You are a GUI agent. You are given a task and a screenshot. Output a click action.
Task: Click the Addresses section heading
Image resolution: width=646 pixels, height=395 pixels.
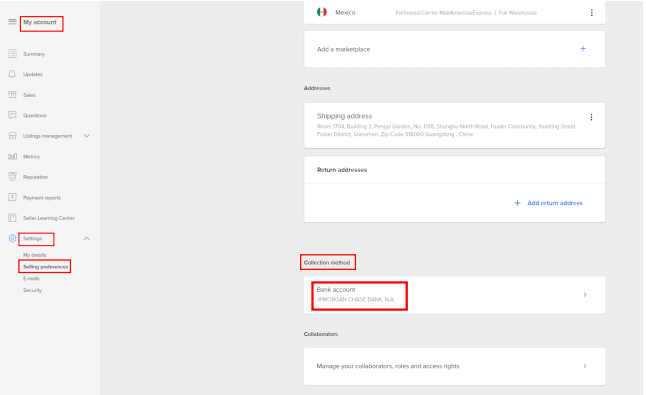pos(317,88)
